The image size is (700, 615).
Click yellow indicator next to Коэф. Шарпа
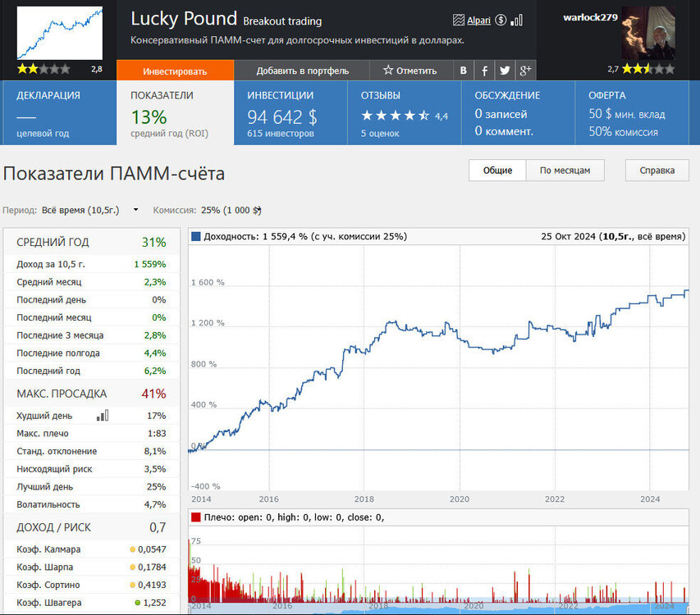tap(133, 567)
